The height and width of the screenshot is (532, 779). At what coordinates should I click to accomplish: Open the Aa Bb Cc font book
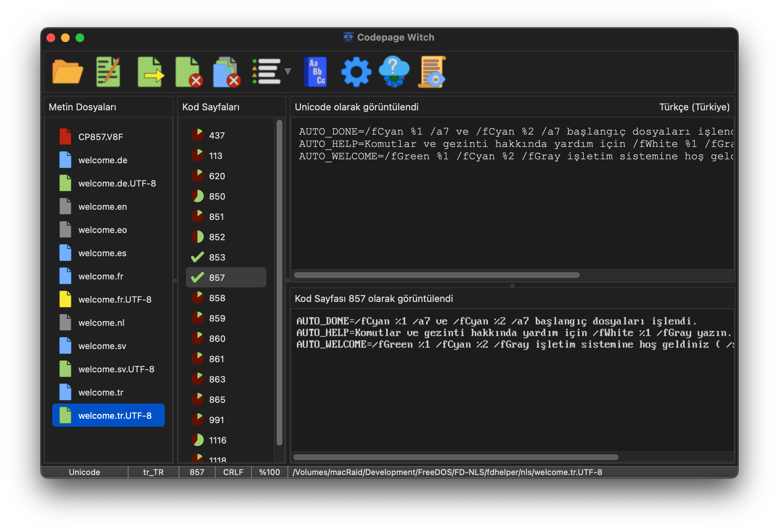pyautogui.click(x=315, y=72)
